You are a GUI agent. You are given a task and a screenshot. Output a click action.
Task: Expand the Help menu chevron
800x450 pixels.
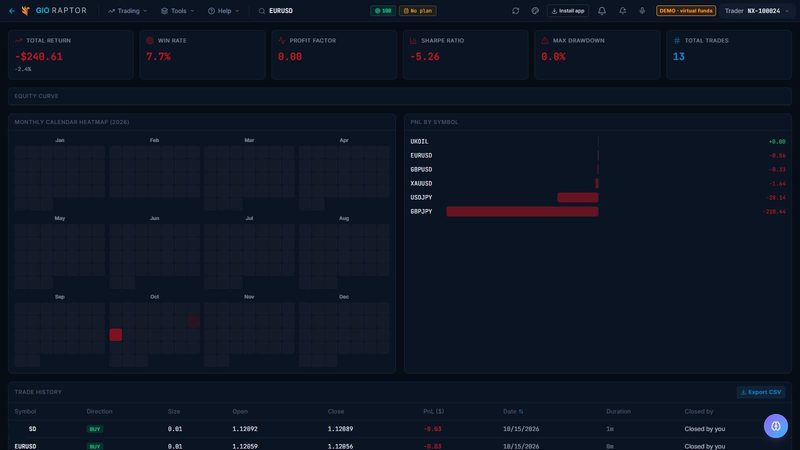[237, 11]
